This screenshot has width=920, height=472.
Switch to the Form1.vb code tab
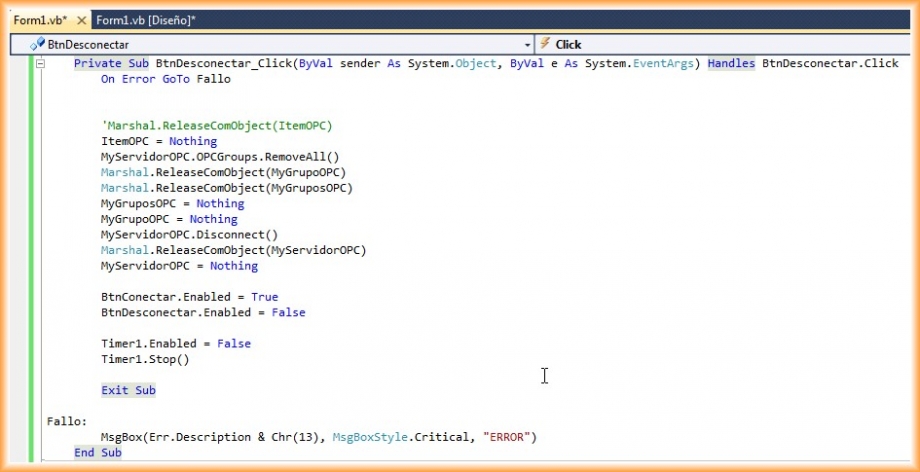pyautogui.click(x=40, y=20)
